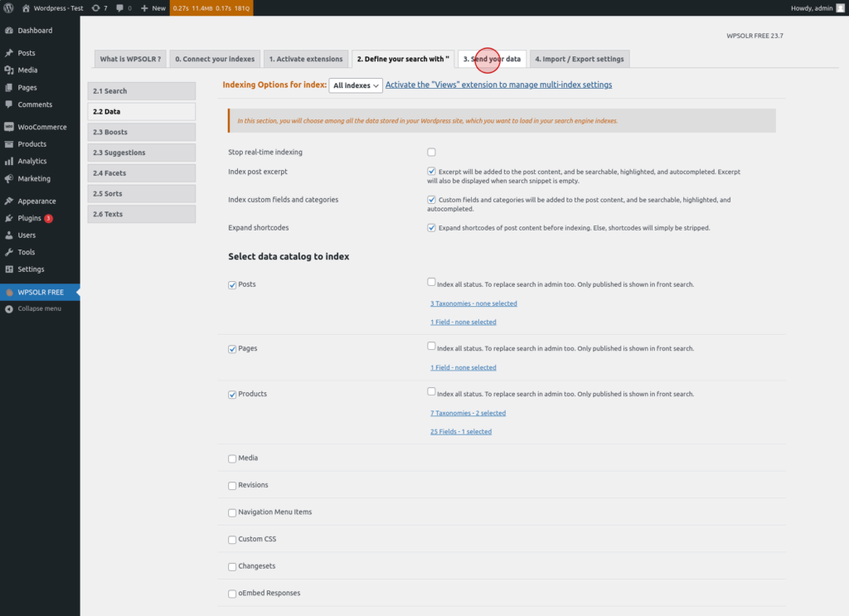
Task: Open Dashboard from the sidebar icon
Action: (8, 31)
